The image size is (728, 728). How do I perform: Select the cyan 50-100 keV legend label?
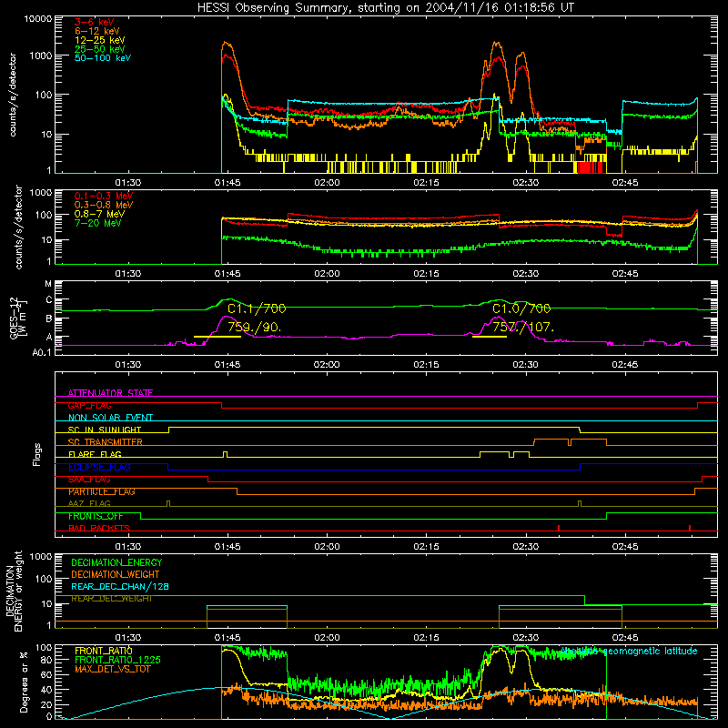(103, 58)
